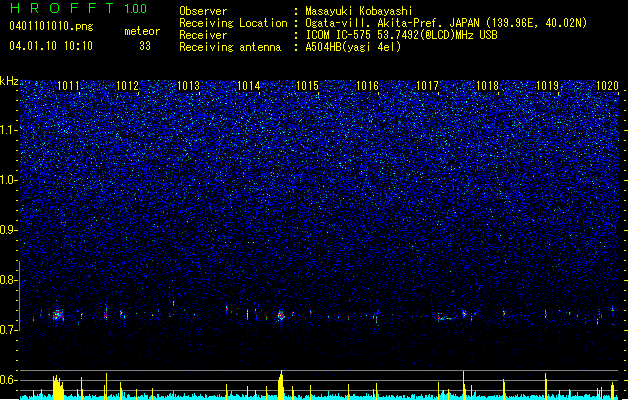
Task: Click the horizontal echo streak after 1017
Action: (447, 319)
